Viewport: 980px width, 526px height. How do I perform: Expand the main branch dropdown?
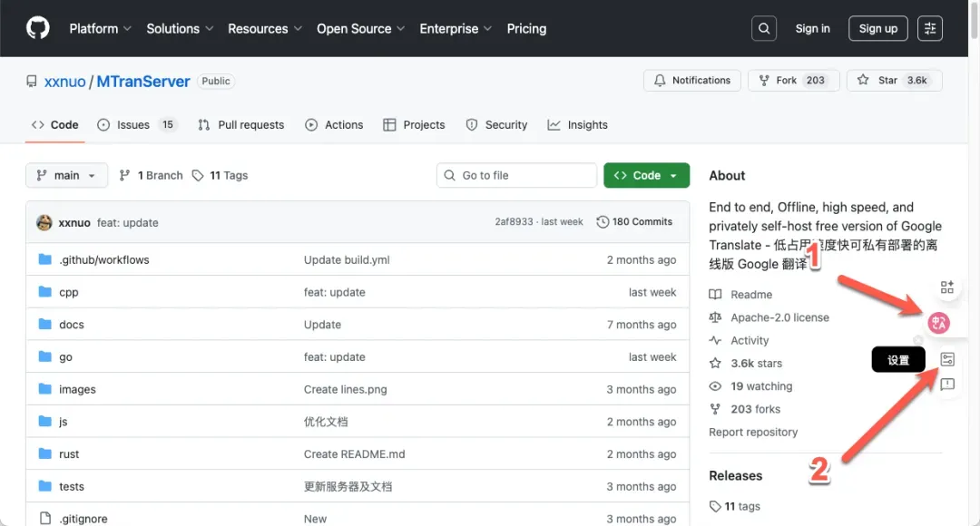67,175
